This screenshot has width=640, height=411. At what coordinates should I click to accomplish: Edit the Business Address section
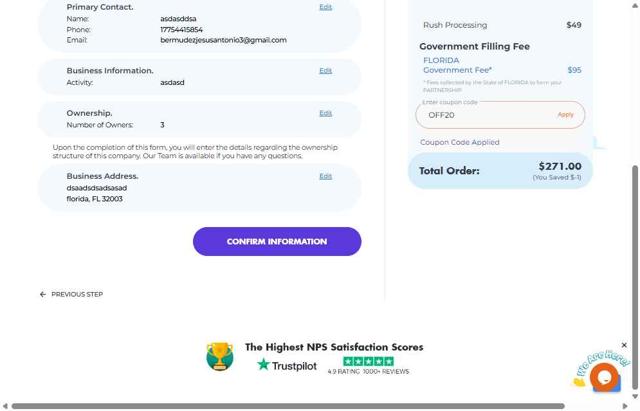point(325,176)
